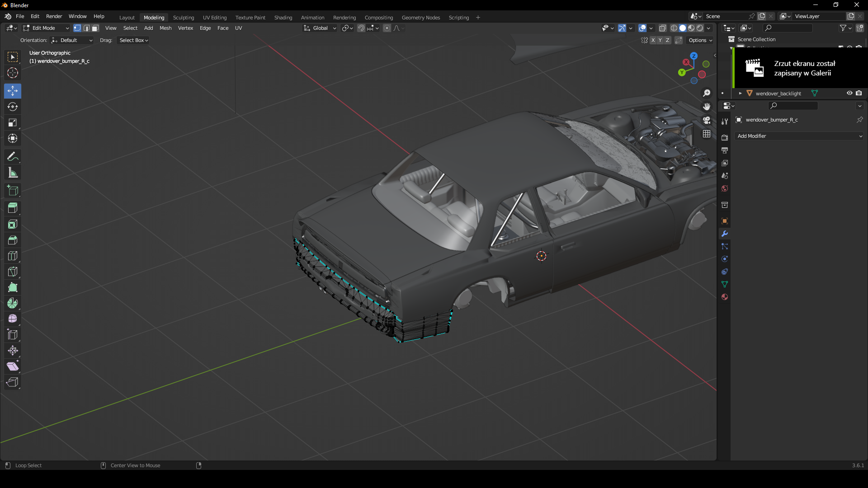Activate the Bevel tool
Viewport: 868px width, 488px height.
point(13,240)
